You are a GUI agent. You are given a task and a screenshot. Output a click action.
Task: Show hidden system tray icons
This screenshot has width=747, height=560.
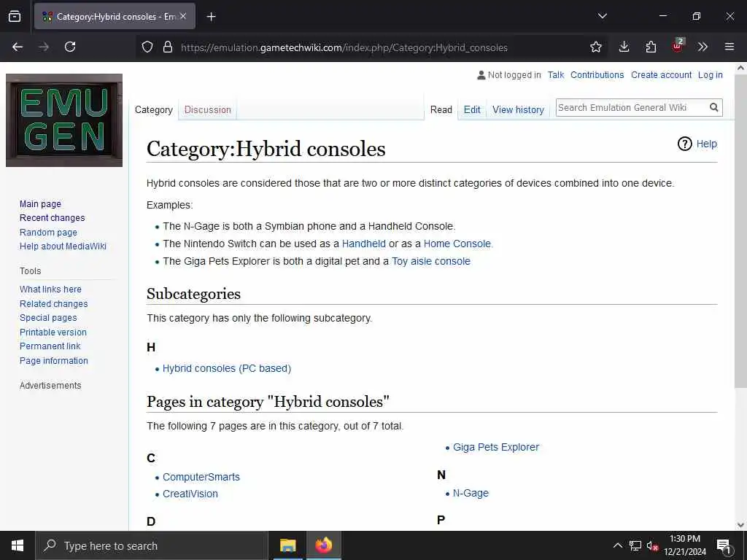pyautogui.click(x=617, y=545)
